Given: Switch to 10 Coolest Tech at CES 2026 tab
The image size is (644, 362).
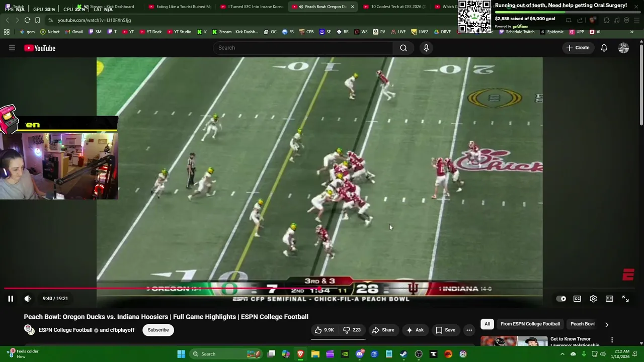Looking at the screenshot, I should click(x=394, y=7).
